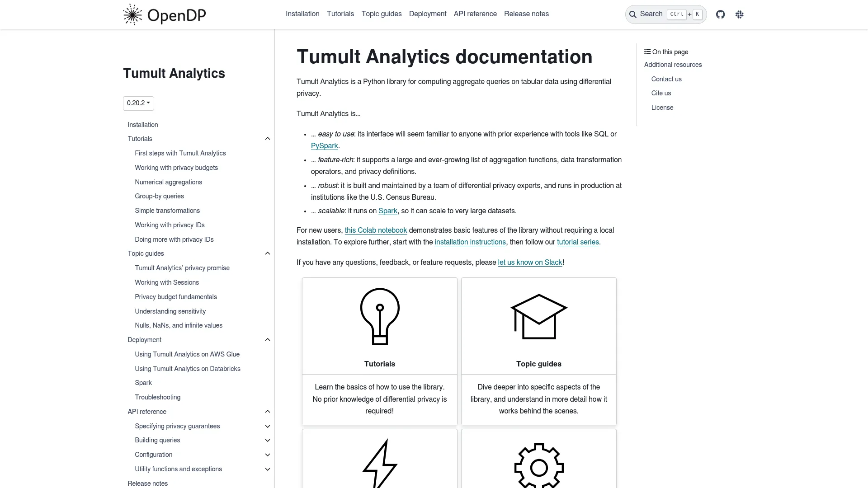The image size is (868, 488).
Task: Open Release notes in top navigation
Action: coord(526,14)
